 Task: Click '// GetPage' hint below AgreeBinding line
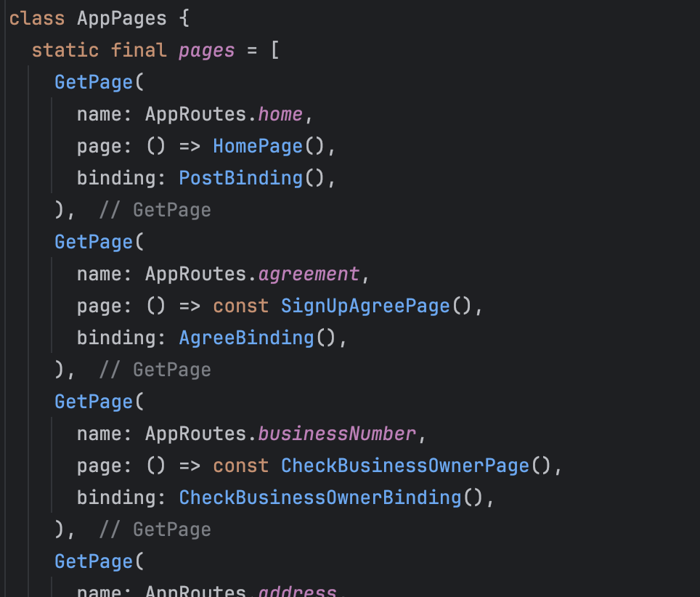[155, 370]
